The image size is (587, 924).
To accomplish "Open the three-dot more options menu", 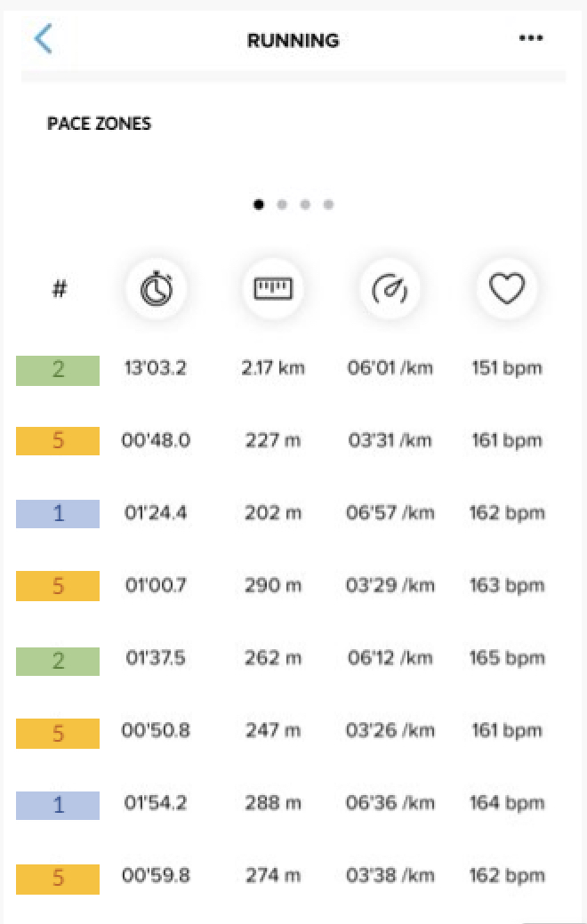I will (x=530, y=38).
